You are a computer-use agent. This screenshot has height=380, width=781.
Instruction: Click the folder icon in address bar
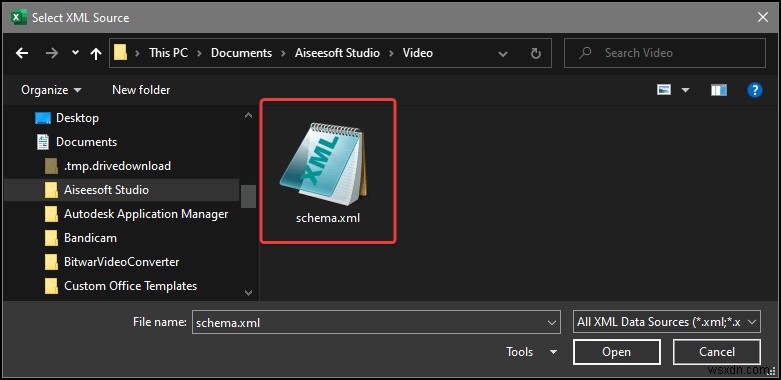click(121, 53)
